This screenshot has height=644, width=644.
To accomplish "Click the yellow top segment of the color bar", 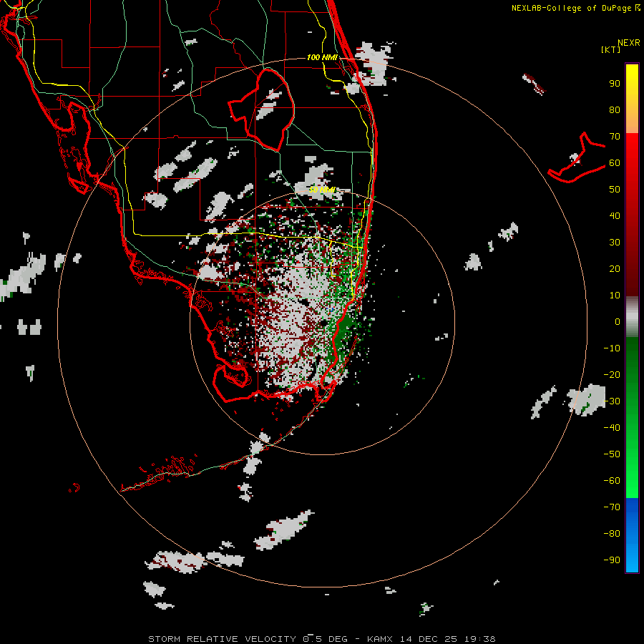I will (632, 99).
